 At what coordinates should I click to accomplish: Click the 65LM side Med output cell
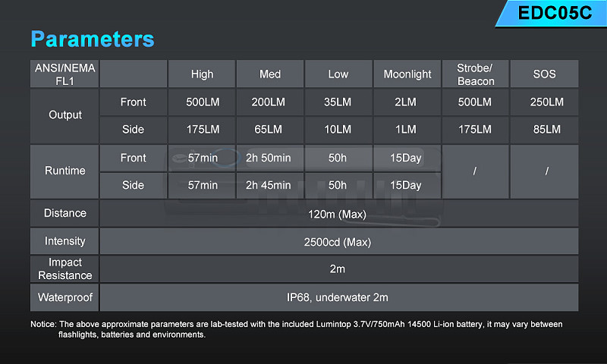(270, 130)
